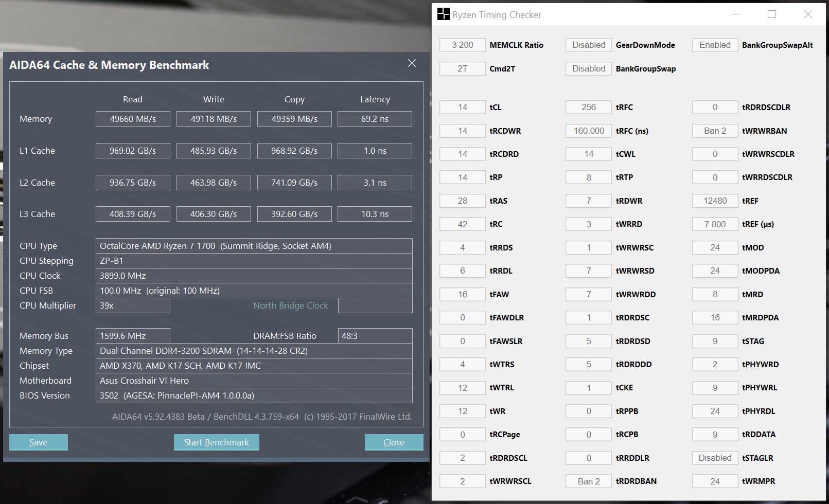Click the 256 value box beside tRFC

[x=589, y=107]
